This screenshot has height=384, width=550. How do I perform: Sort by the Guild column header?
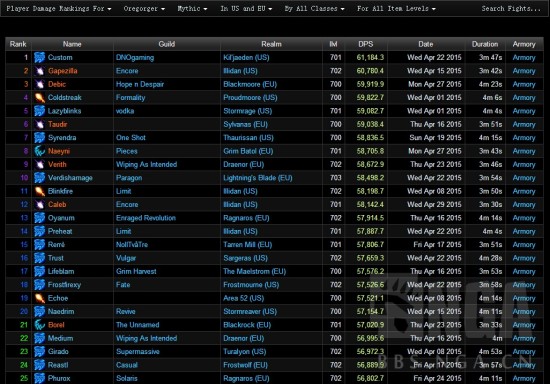point(167,44)
